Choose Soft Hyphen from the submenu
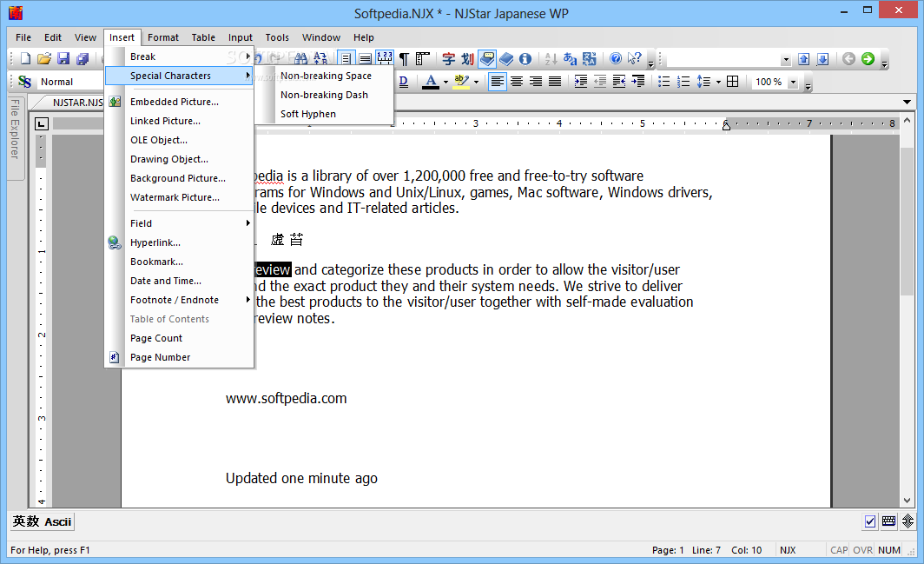The height and width of the screenshot is (564, 924). coord(326,114)
